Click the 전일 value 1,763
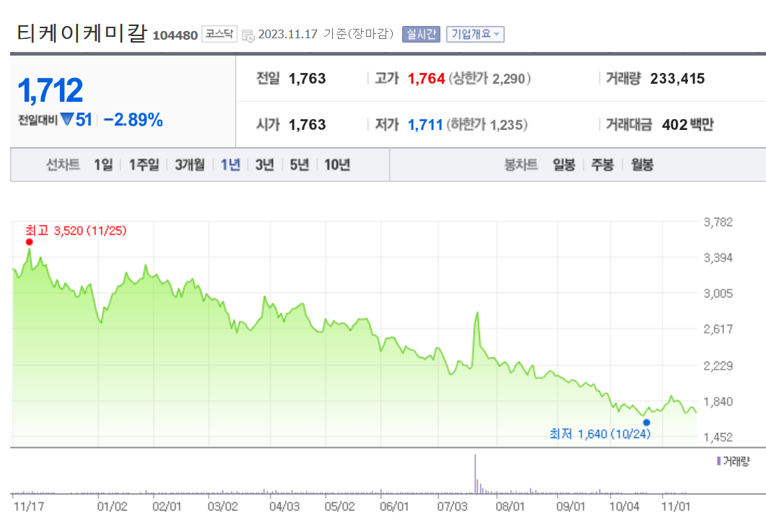766x532 pixels. pos(307,79)
